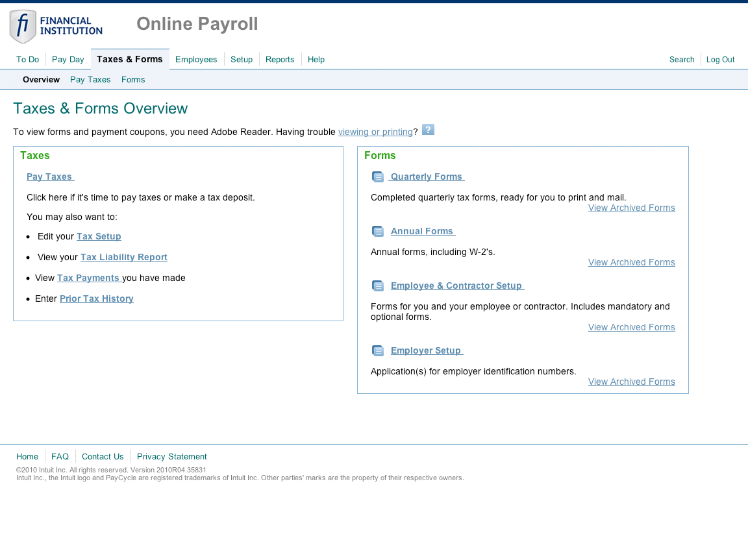Open the Privacy Statement page
The height and width of the screenshot is (560, 748).
point(171,456)
